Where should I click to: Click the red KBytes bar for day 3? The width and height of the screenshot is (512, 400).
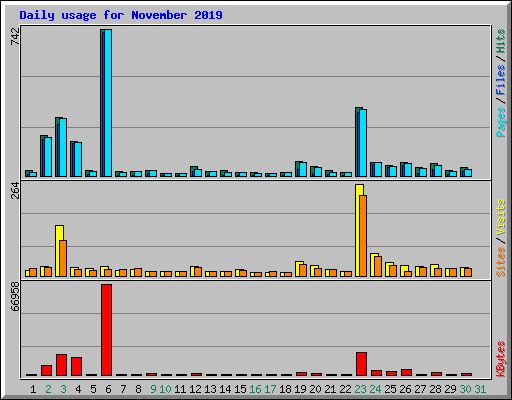[62, 365]
